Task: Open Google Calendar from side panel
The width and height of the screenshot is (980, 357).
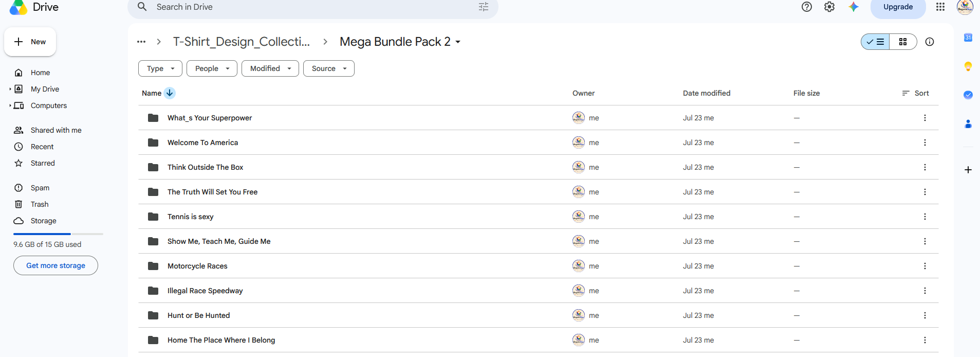Action: (x=968, y=38)
